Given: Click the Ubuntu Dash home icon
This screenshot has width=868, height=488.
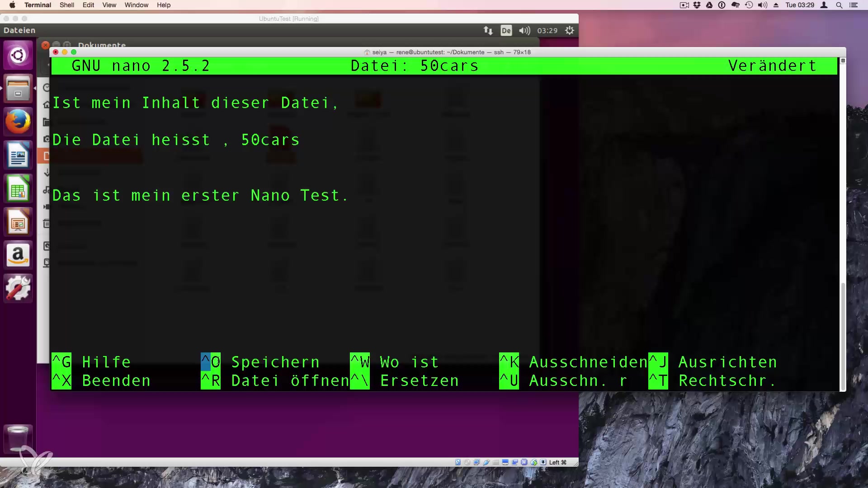Looking at the screenshot, I should coord(18,55).
